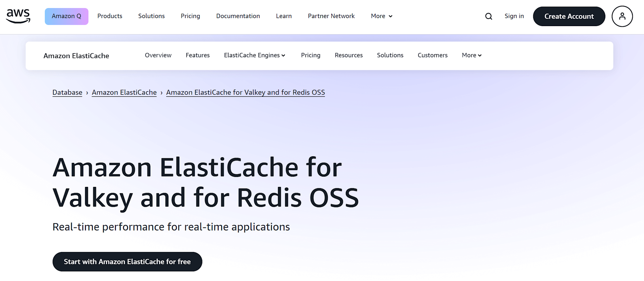Open the Customers tab

[x=432, y=55]
